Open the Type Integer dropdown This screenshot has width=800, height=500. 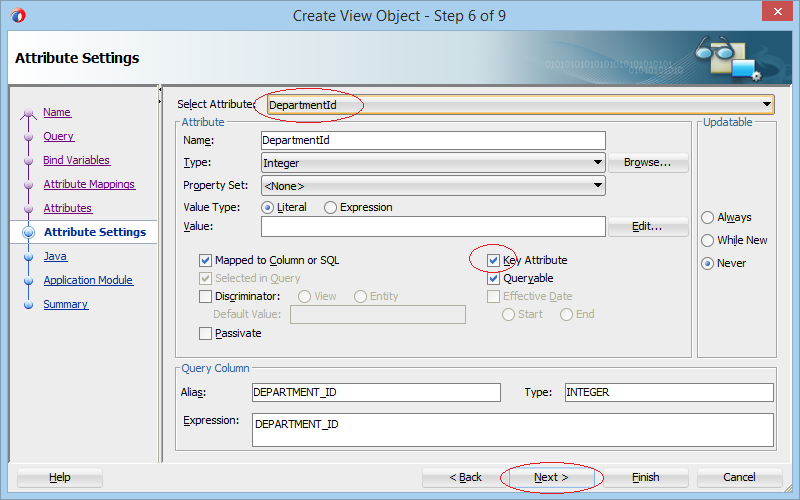coord(433,163)
